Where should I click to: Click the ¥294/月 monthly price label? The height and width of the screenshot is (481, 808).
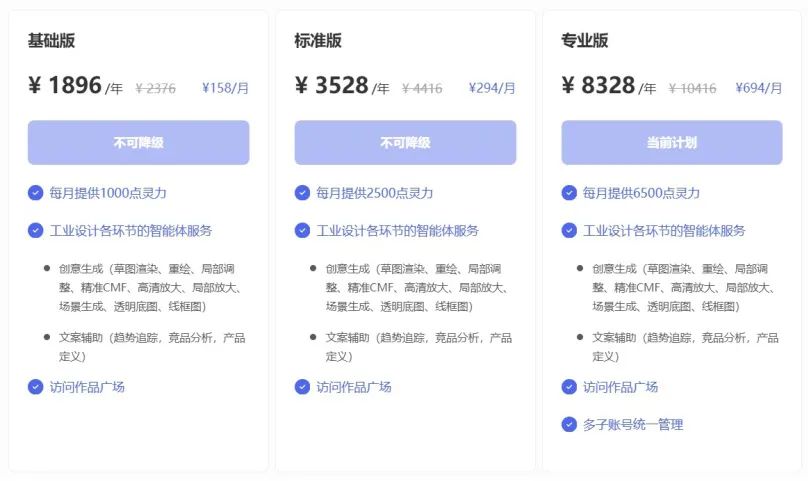492,88
